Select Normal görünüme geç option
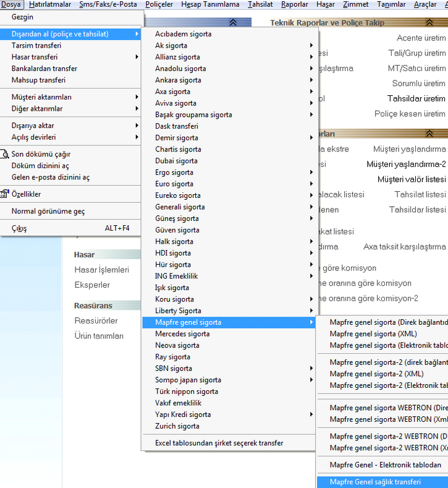 click(x=48, y=212)
